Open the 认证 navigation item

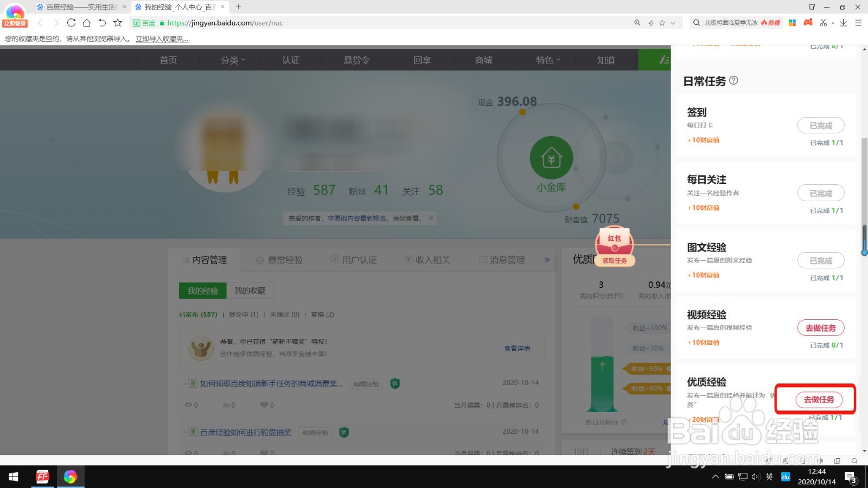(291, 60)
